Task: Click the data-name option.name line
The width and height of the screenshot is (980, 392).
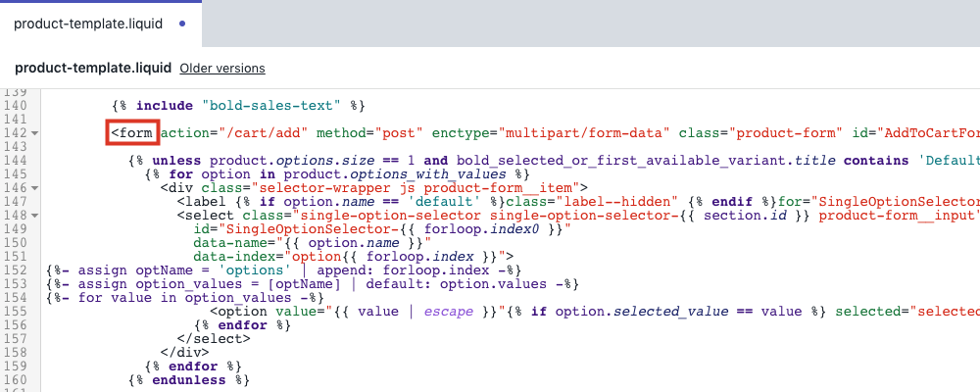Action: [313, 243]
